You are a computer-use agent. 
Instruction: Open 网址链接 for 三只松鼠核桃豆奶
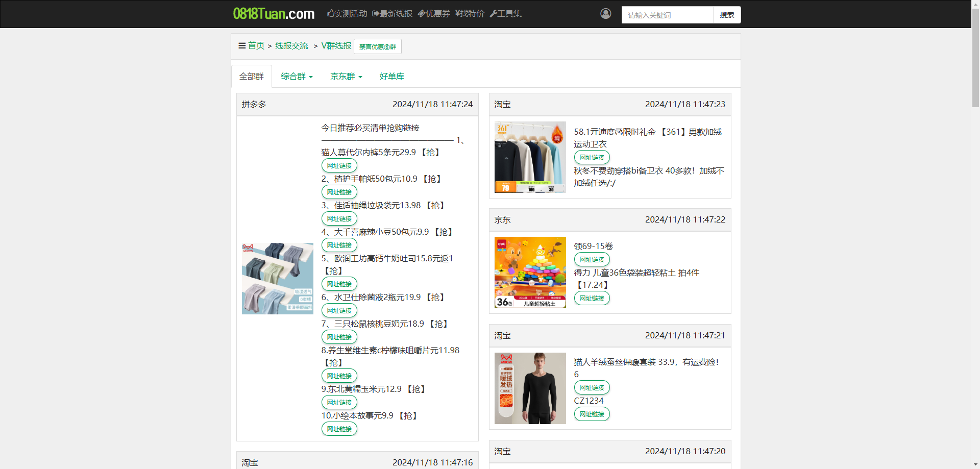pyautogui.click(x=339, y=337)
